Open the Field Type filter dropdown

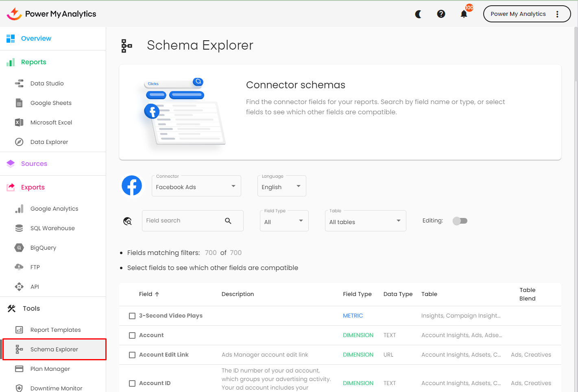tap(284, 221)
